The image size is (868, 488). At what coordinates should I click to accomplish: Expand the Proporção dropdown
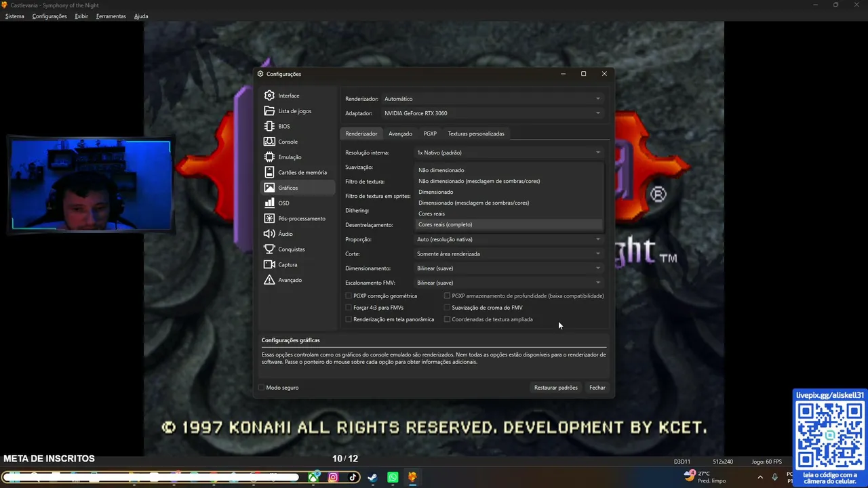[509, 239]
